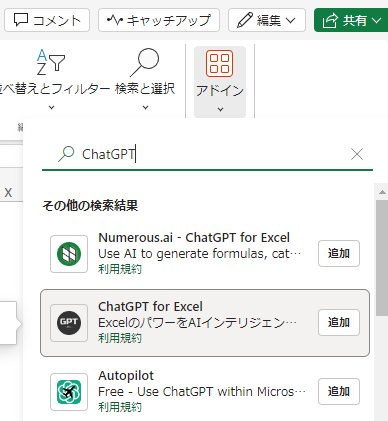Click the Autopilot airplane logo

click(69, 392)
